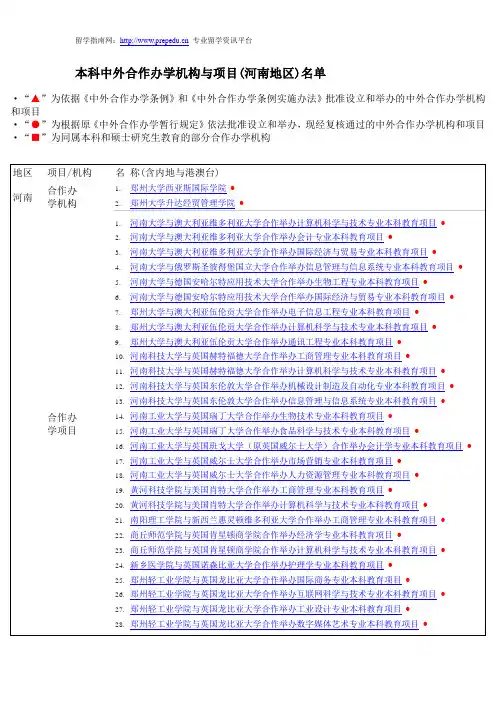Open 河南科技大学与英国东伦敦大学 机械设计制造及自动化 link
The height and width of the screenshot is (702, 496).
coord(288,386)
